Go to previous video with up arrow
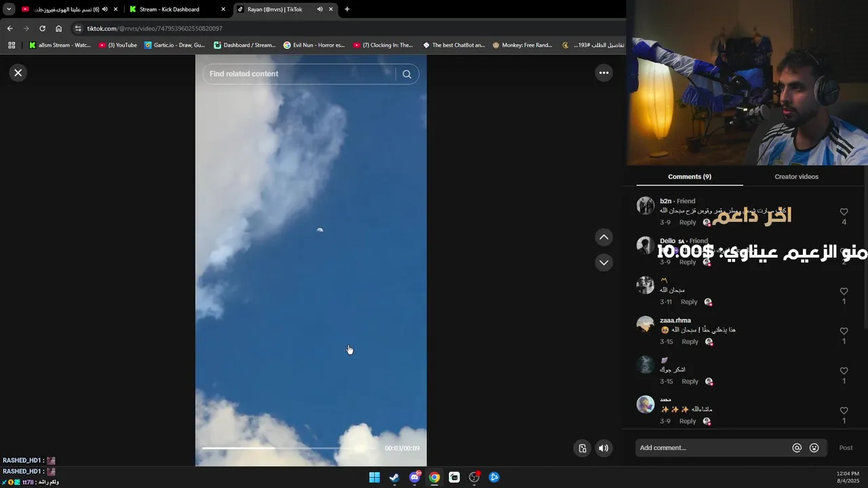This screenshot has height=488, width=868. [604, 237]
